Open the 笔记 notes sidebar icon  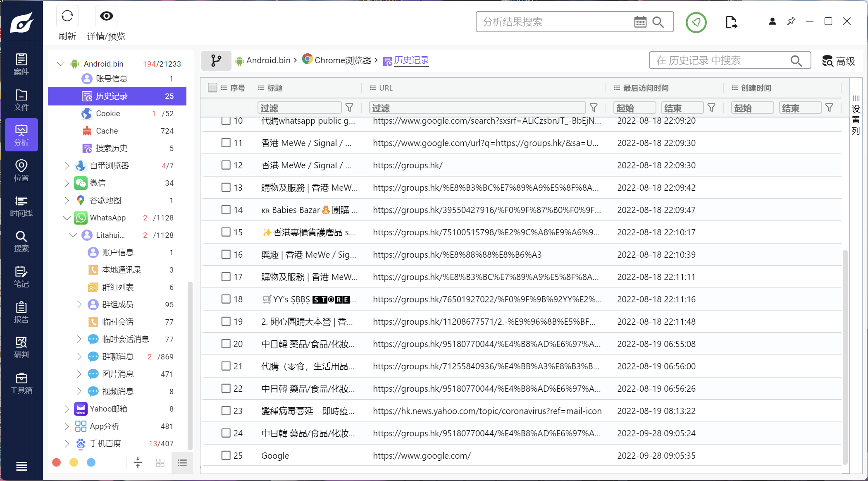[x=21, y=277]
